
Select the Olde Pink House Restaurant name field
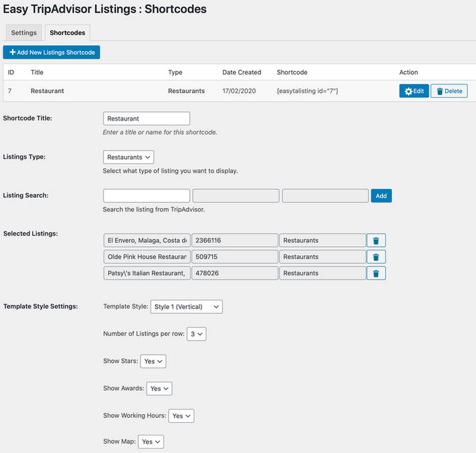pos(147,256)
